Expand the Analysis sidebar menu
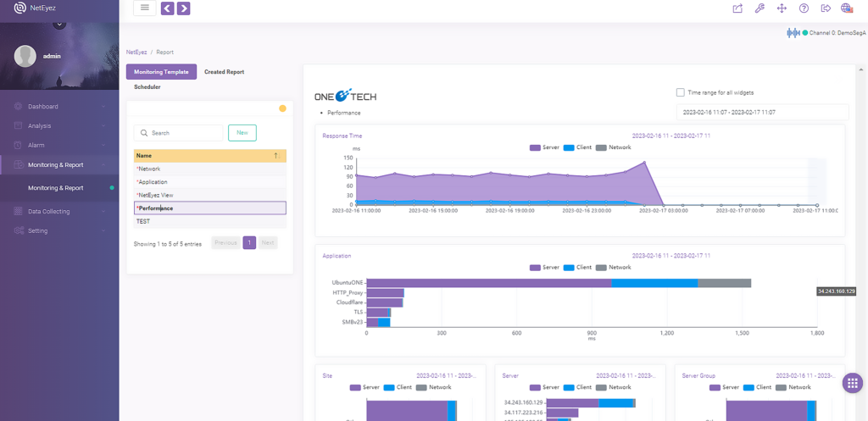This screenshot has width=868, height=421. (59, 125)
